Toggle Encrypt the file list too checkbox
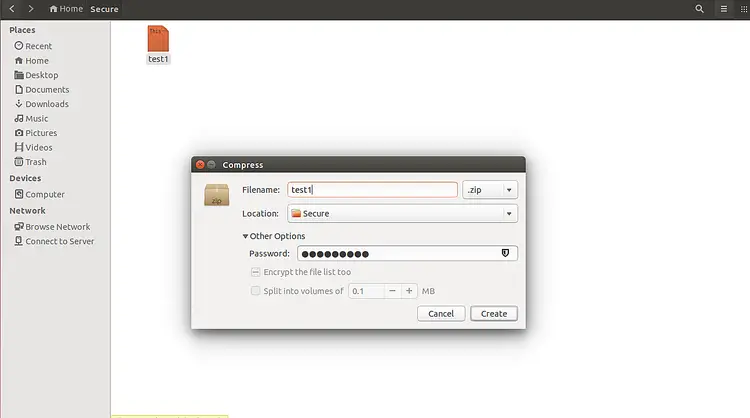This screenshot has width=750, height=418. click(x=255, y=272)
